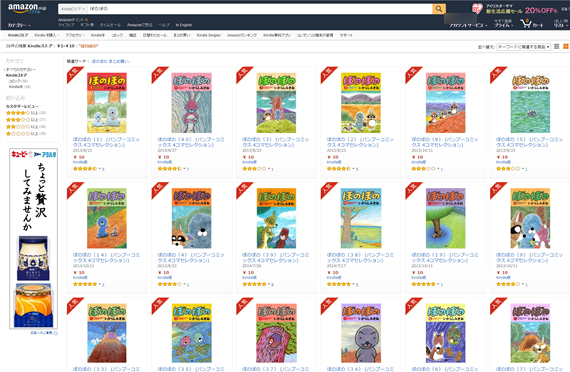Open Kindle Singles nav item
Viewport: 570px width, 372px height.
pyautogui.click(x=208, y=35)
